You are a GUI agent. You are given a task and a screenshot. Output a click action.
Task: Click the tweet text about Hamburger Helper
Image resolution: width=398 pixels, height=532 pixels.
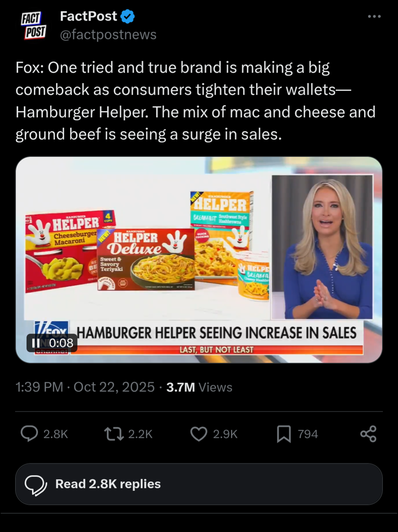click(195, 101)
